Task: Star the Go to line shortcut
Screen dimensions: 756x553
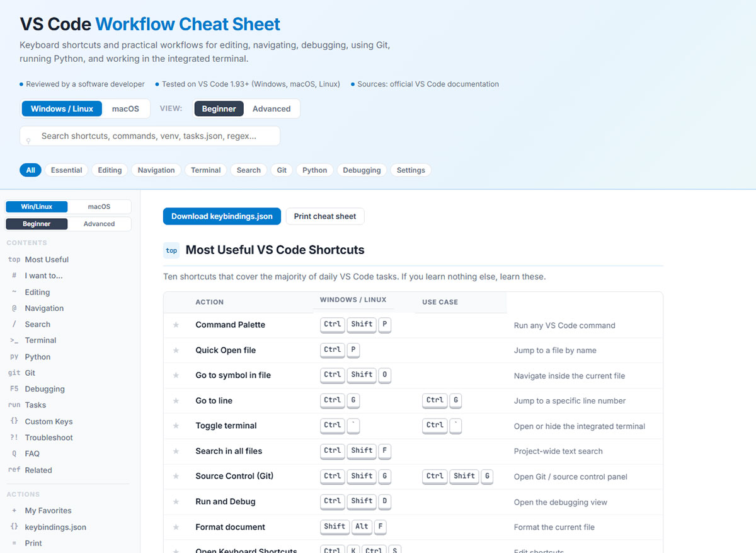Action: (176, 400)
